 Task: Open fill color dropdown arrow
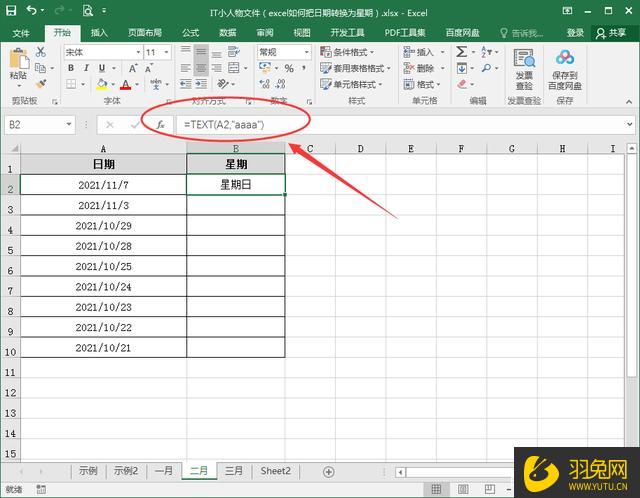point(113,84)
